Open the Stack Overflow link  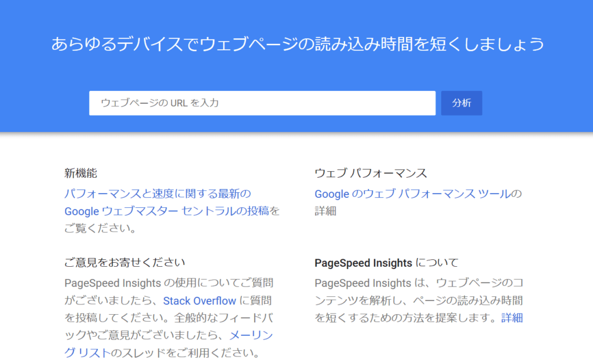[x=200, y=301]
